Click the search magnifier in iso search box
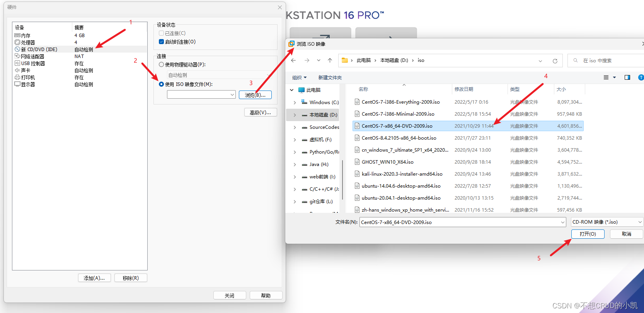This screenshot has width=644, height=313. pos(576,60)
